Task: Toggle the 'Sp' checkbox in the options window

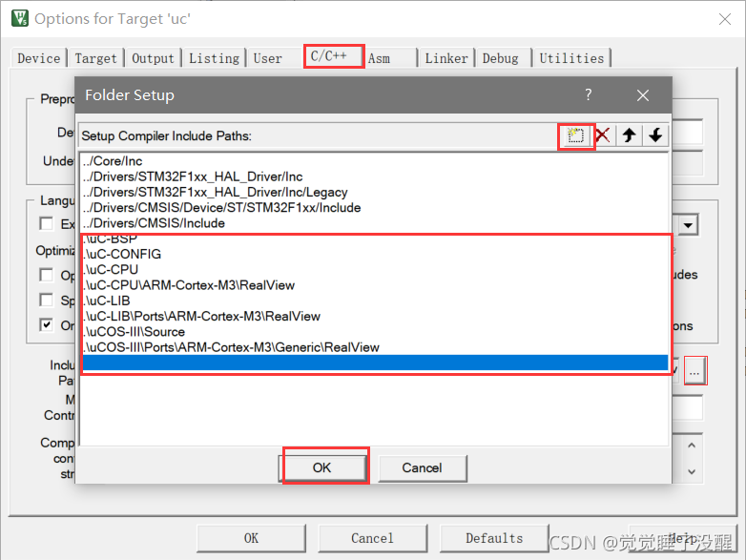Action: tap(46, 301)
